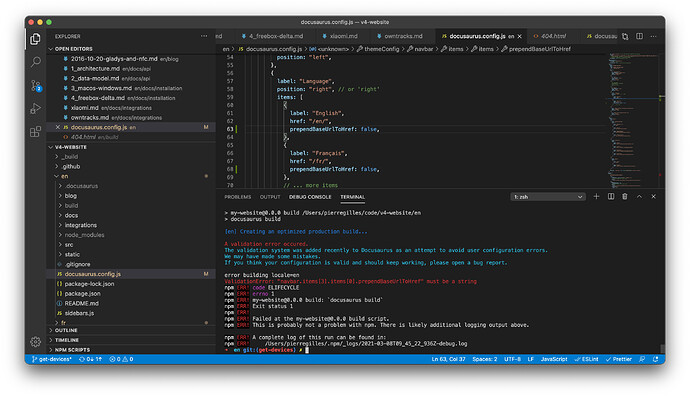The width and height of the screenshot is (690, 397).
Task: Expand the .github folder
Action: click(x=131, y=166)
